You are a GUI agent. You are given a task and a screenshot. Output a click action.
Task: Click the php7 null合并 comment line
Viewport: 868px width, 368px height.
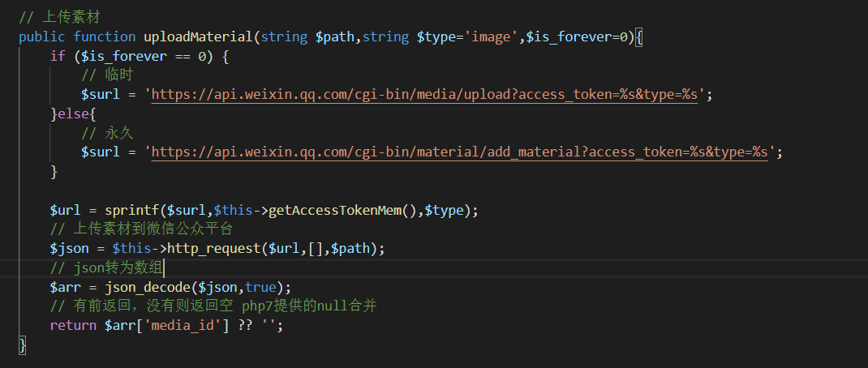pos(213,306)
